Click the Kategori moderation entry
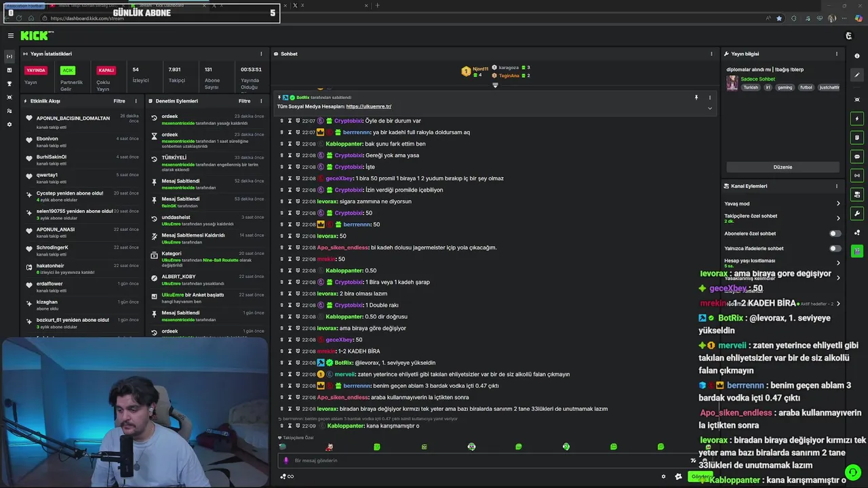The width and height of the screenshot is (868, 488). [208, 258]
